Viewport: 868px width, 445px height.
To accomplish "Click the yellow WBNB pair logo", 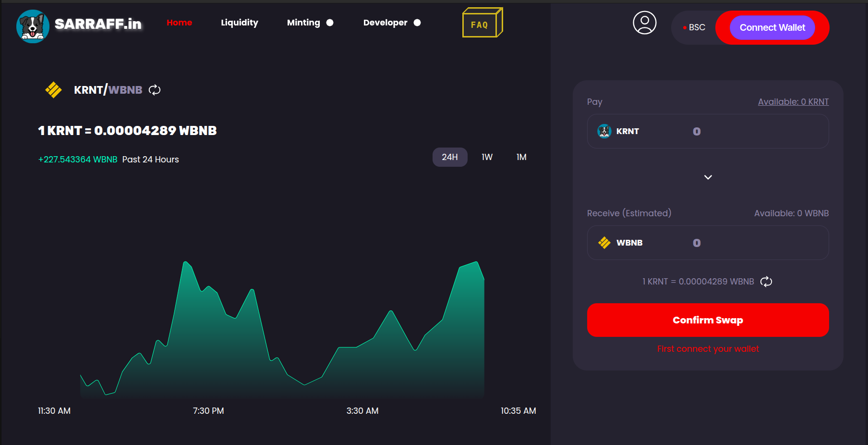I will [53, 90].
